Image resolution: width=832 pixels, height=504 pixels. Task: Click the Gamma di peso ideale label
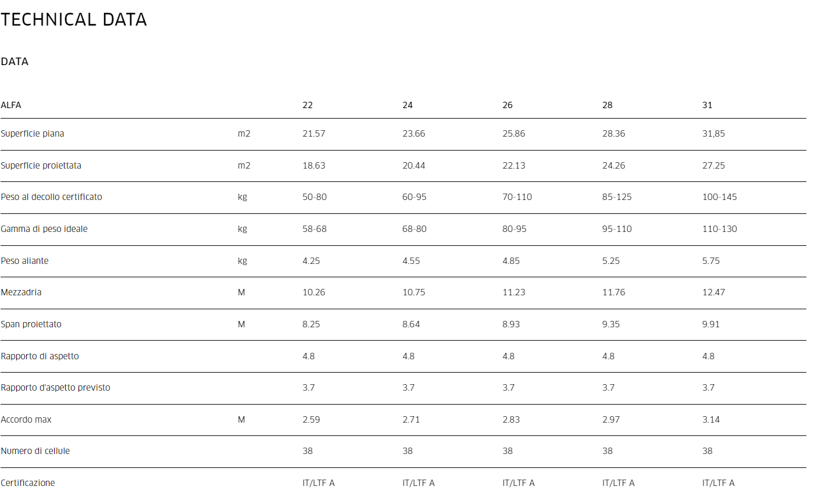pyautogui.click(x=44, y=229)
